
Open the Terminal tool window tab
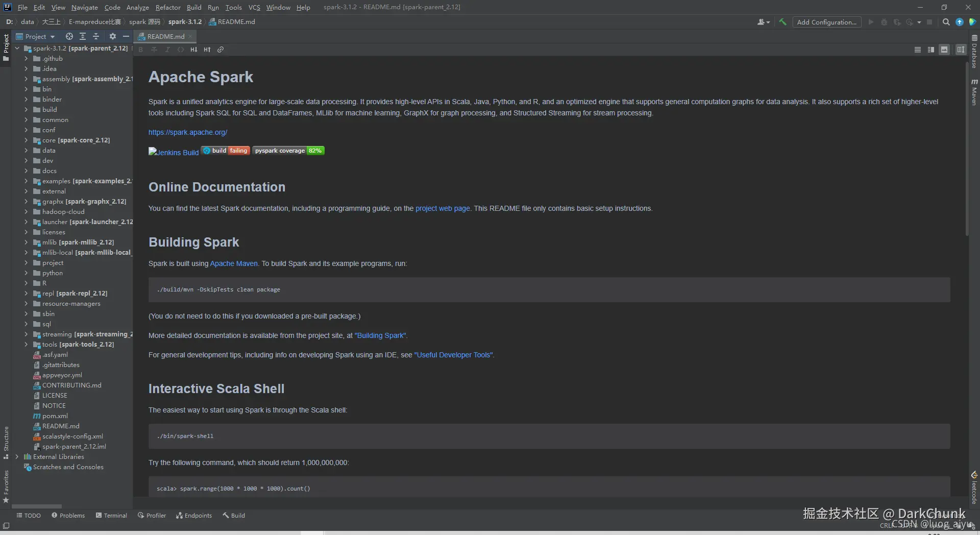click(x=111, y=515)
